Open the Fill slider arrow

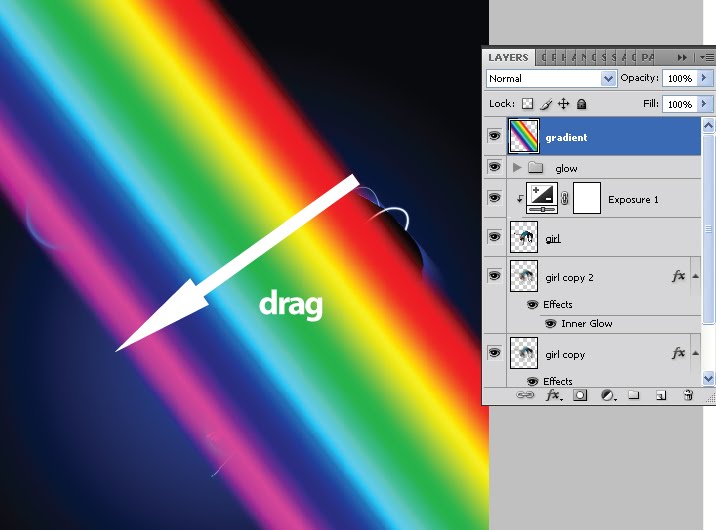pos(704,104)
